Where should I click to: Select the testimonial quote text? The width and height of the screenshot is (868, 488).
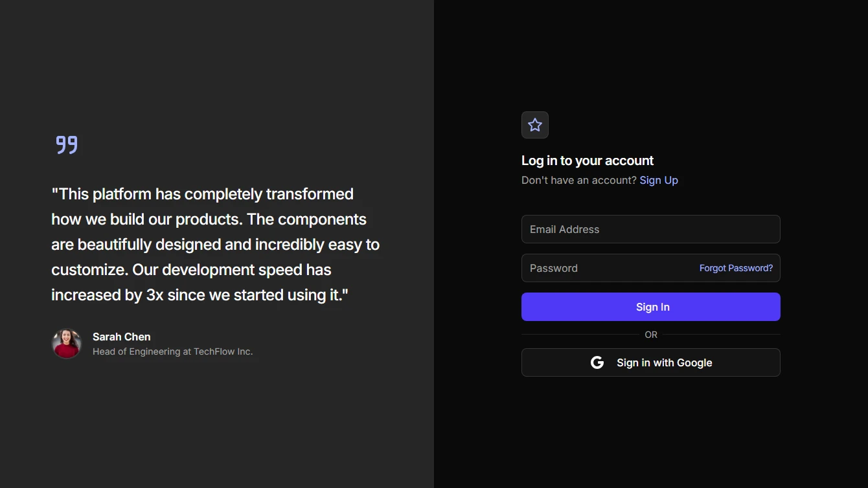coord(215,244)
